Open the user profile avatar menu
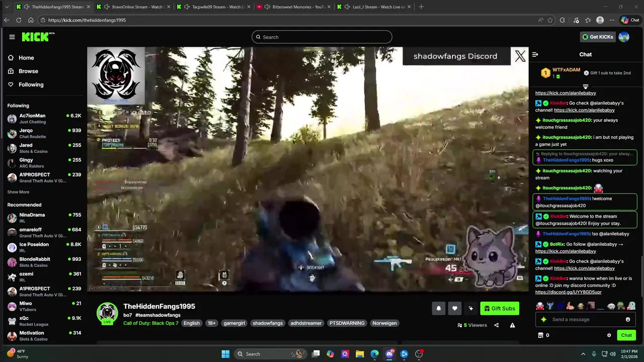 (624, 37)
